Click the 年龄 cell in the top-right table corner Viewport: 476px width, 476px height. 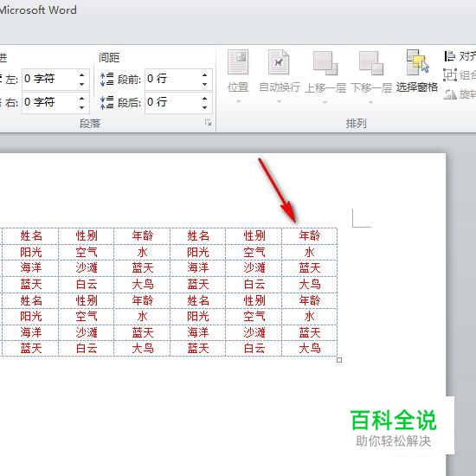click(x=309, y=236)
